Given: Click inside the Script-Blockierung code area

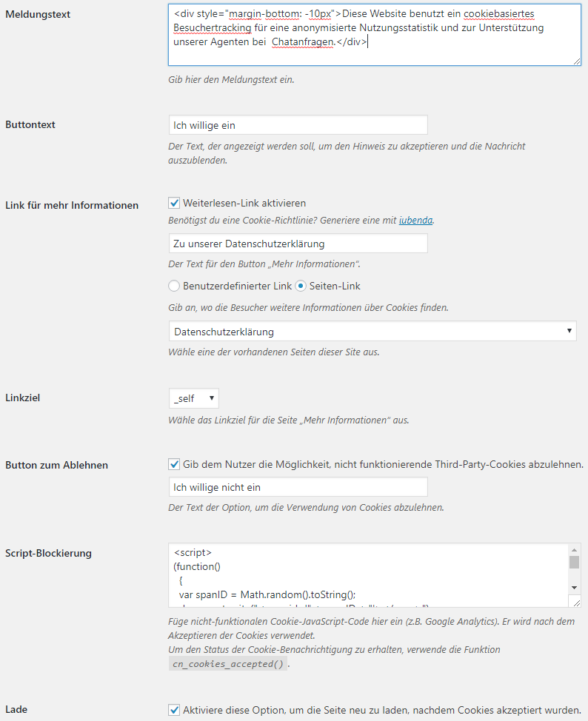Looking at the screenshot, I should point(369,575).
